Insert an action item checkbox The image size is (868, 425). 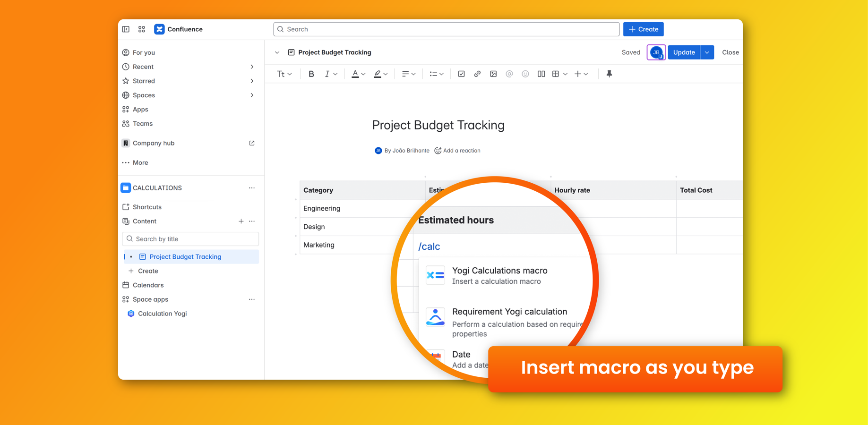pos(461,74)
